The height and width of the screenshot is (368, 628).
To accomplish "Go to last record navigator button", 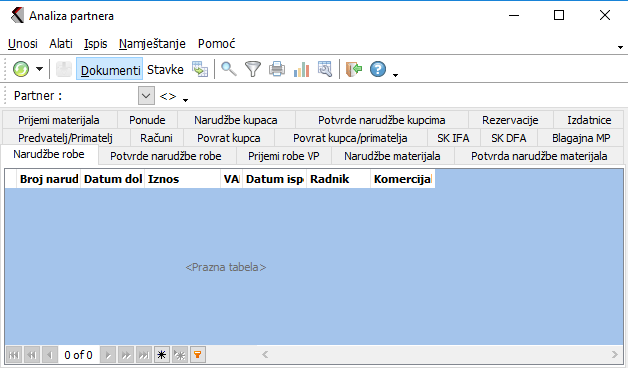I will coord(143,355).
